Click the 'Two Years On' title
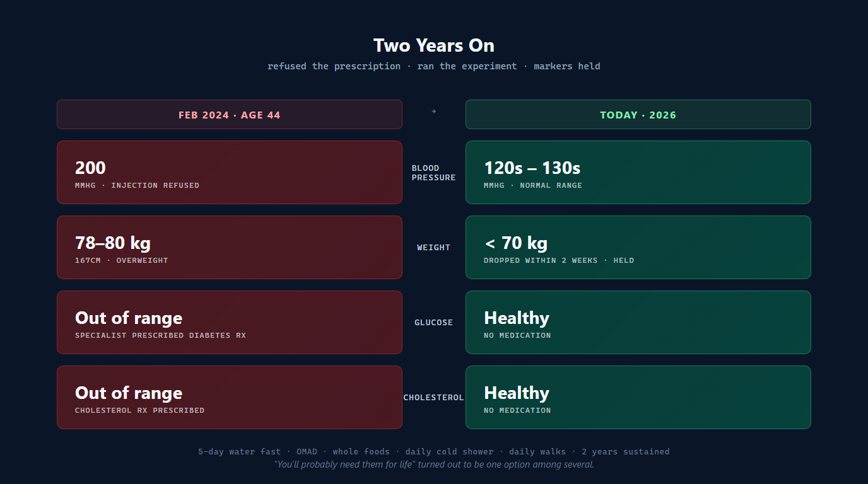This screenshot has height=484, width=868. pyautogui.click(x=434, y=45)
